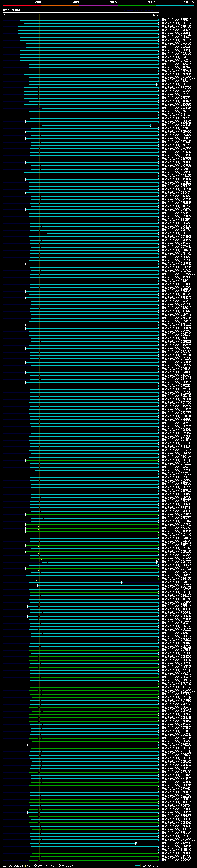Select hit UniRef100_P93209
The height and width of the screenshot is (868, 197).
177,555
